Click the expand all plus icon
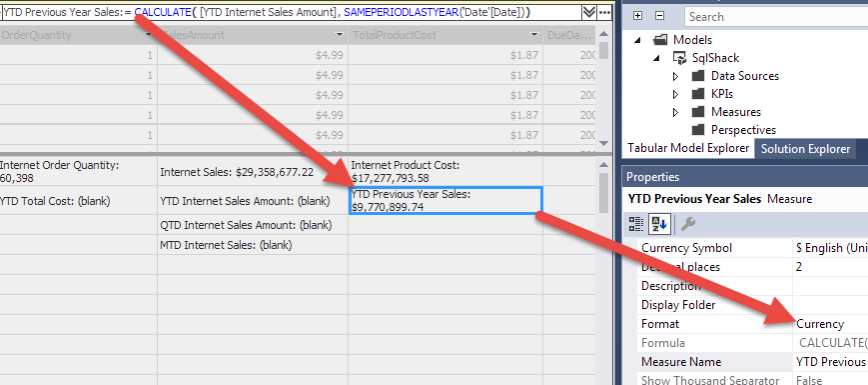 click(637, 16)
